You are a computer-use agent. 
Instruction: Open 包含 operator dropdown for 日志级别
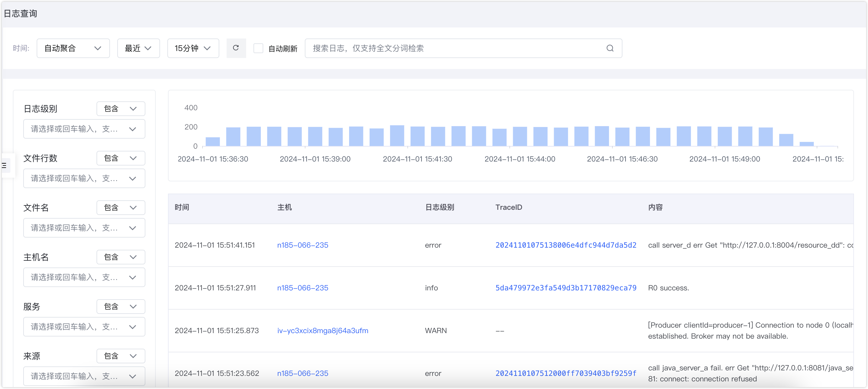coord(121,108)
